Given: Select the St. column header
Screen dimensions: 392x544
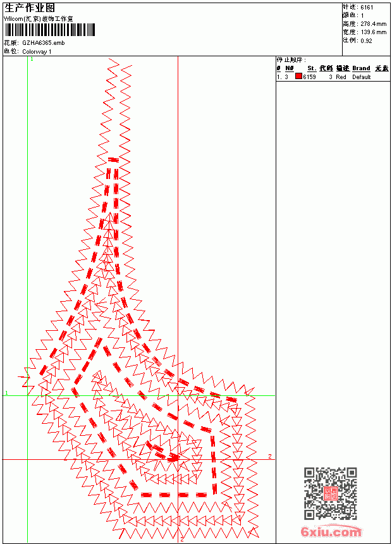Looking at the screenshot, I should tap(312, 68).
